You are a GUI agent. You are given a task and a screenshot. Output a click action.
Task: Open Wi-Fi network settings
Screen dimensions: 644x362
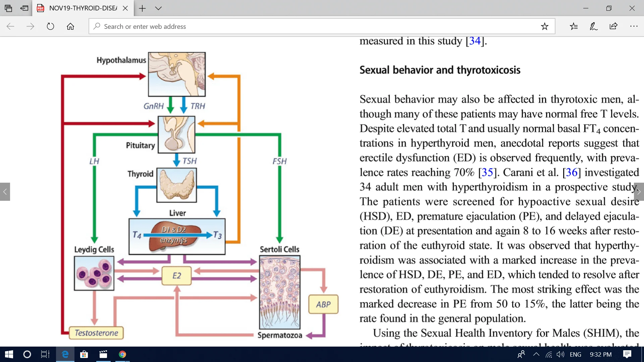tap(549, 354)
